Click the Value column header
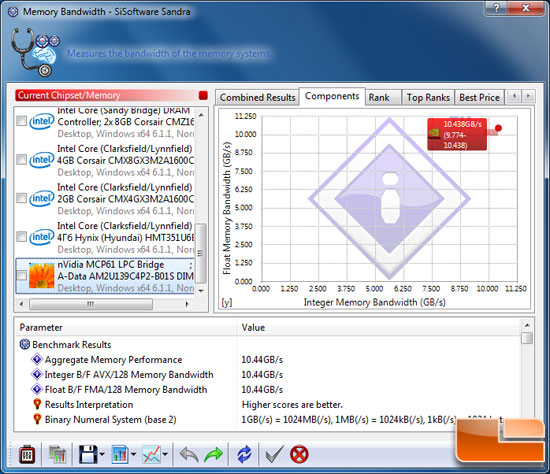 click(x=379, y=327)
